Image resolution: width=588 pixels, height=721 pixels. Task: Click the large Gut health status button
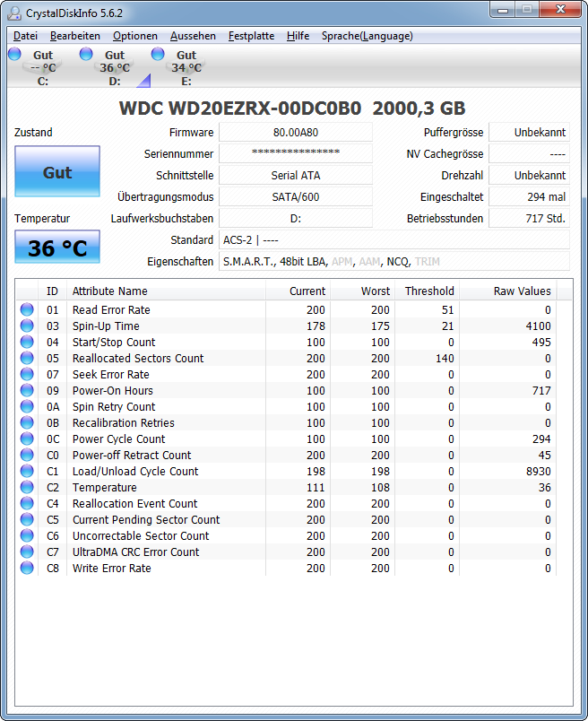[x=57, y=171]
